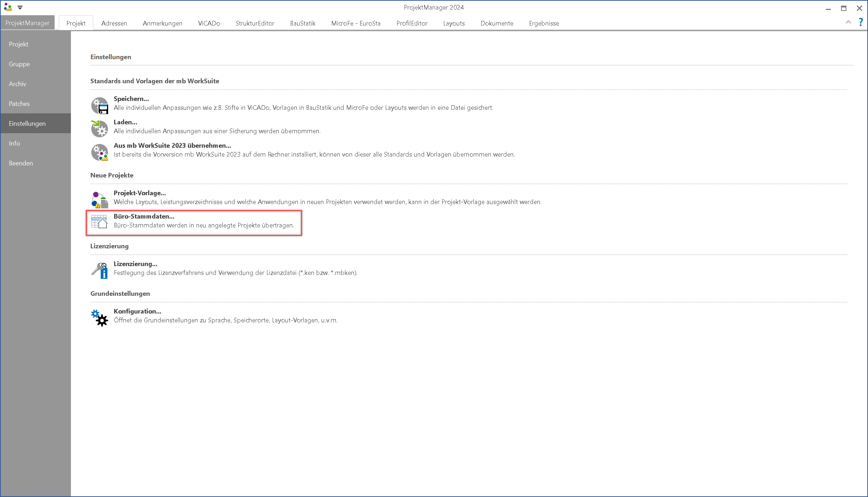Screen dimensions: 868x497
Task: Open the MicroFe - EuroSta tab
Action: [356, 23]
